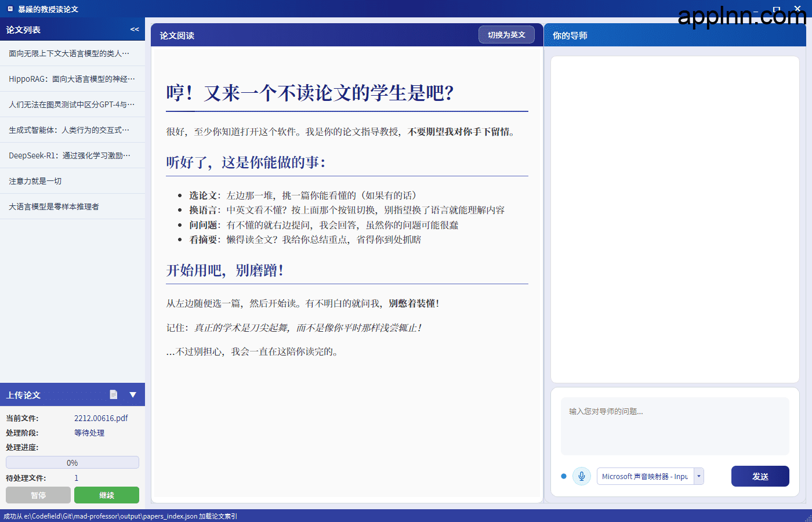Open the DeepSeek-R1 paper entry
The width and height of the screenshot is (812, 522).
(72, 155)
